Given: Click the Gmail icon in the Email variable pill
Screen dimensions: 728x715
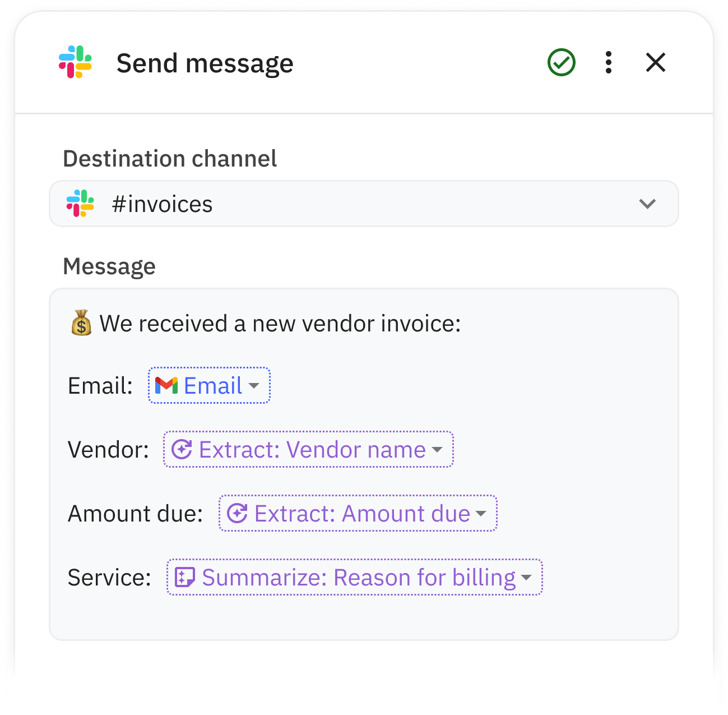Looking at the screenshot, I should 166,385.
